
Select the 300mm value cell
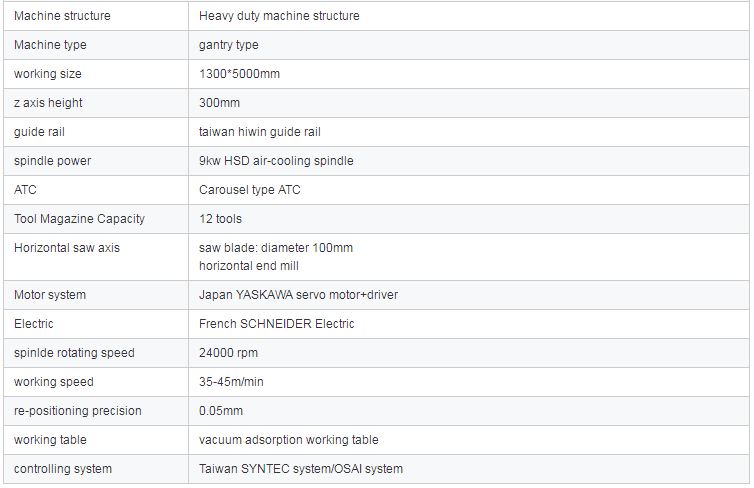[x=469, y=103]
